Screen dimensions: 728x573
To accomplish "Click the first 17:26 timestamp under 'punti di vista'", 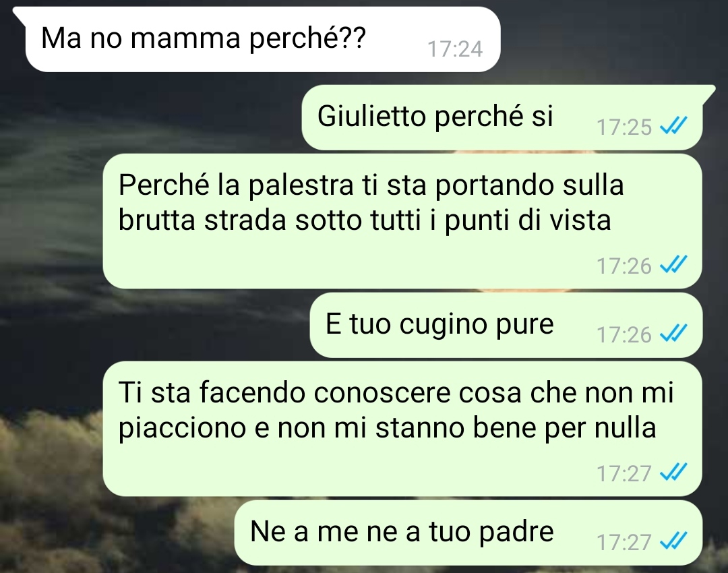I will coord(624,266).
